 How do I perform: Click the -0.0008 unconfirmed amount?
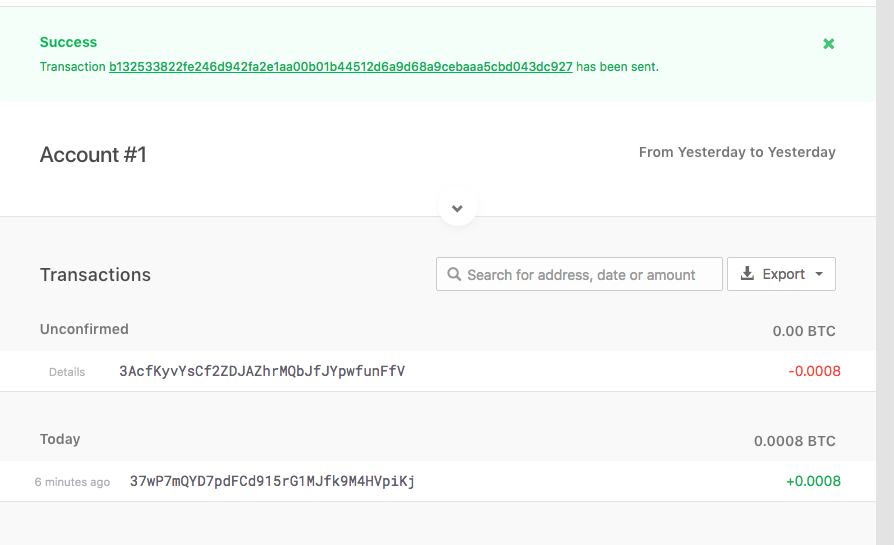(814, 371)
